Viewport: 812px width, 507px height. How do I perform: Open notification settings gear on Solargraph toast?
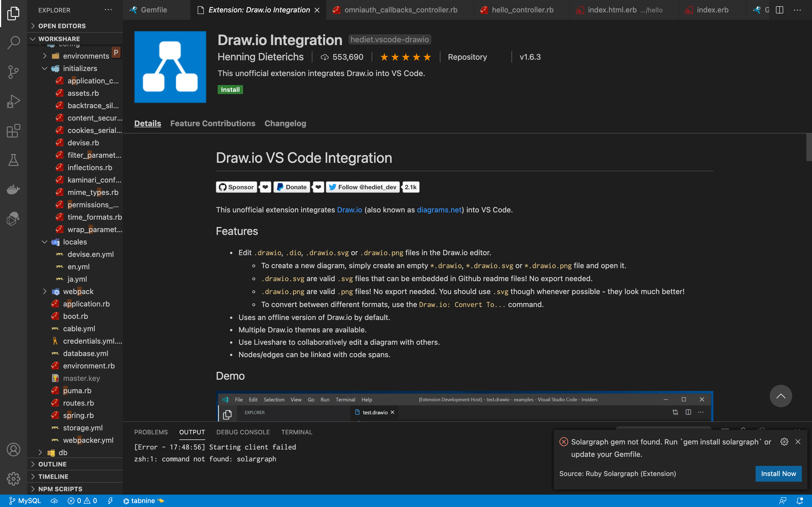pos(784,442)
